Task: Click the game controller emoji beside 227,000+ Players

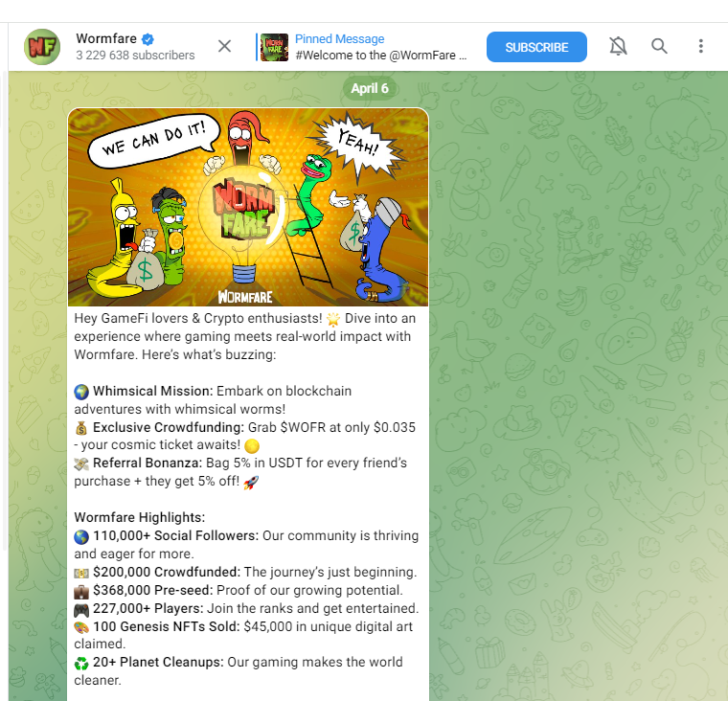Action: pos(81,609)
